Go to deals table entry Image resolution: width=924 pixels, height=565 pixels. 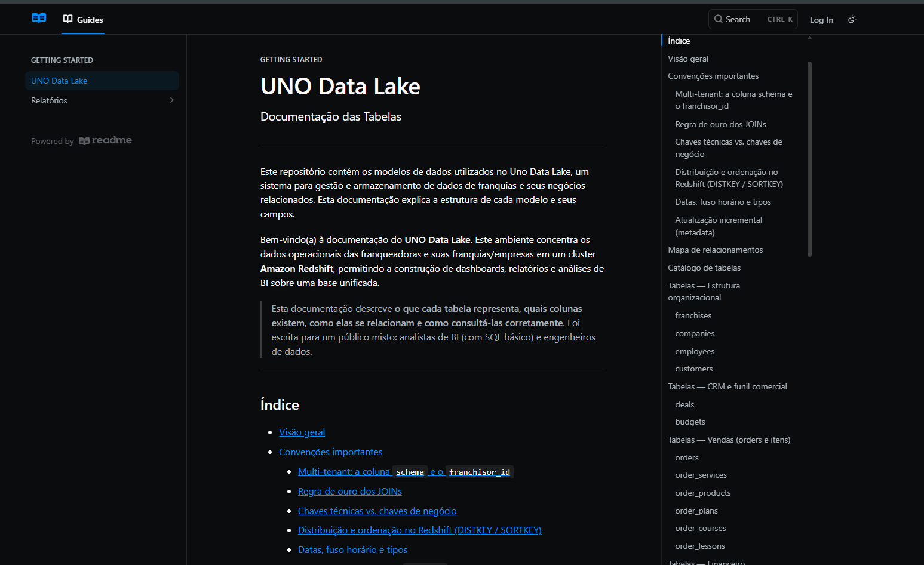pos(684,404)
